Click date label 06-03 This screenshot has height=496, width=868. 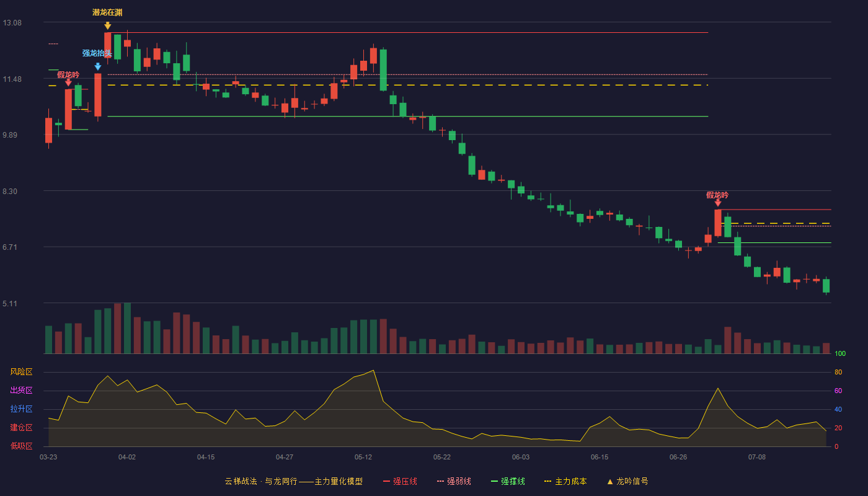[521, 457]
